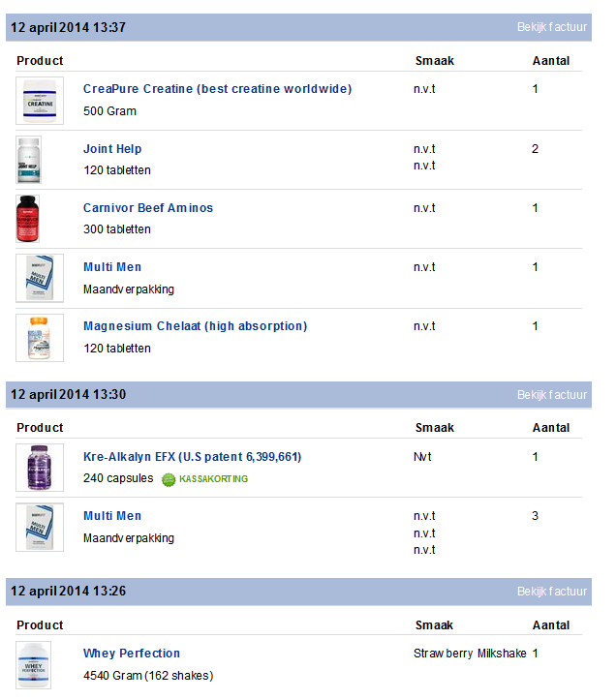Screen dimensions: 616x700
Task: Click the Magnesium Chelaat bottle image
Action: [x=40, y=337]
